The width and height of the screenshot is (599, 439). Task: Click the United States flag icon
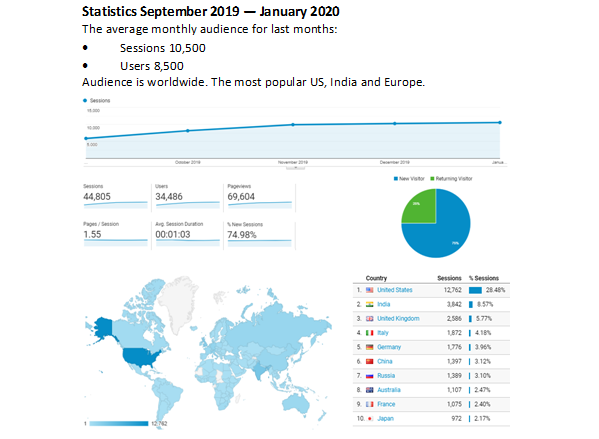pos(369,290)
